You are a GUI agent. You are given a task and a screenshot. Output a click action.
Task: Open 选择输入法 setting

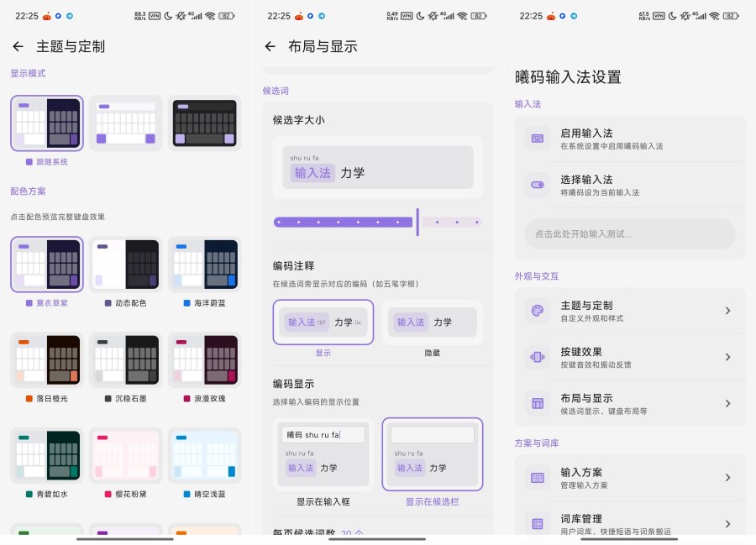(x=630, y=185)
